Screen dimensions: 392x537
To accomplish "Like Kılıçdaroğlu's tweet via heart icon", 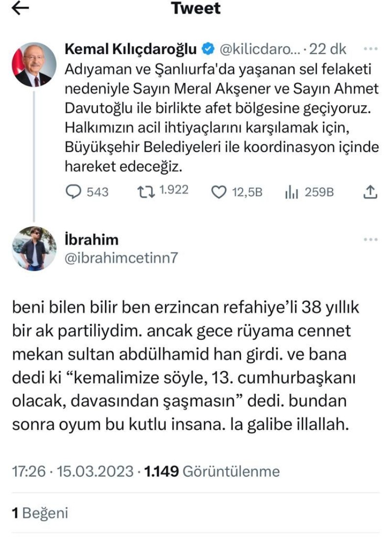I will 218,192.
